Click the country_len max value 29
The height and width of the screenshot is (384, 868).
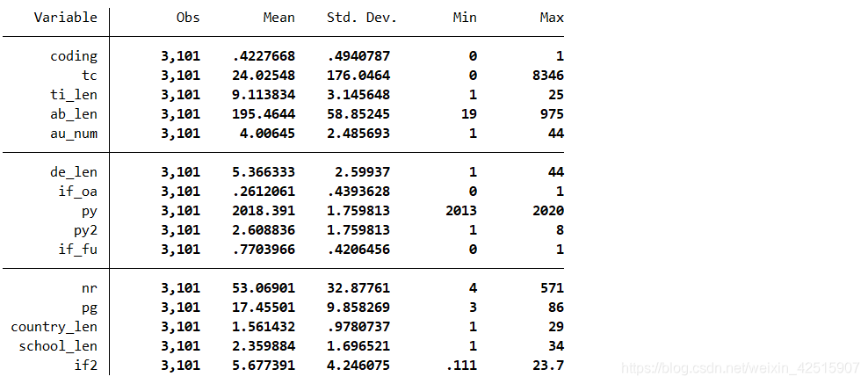(x=556, y=327)
